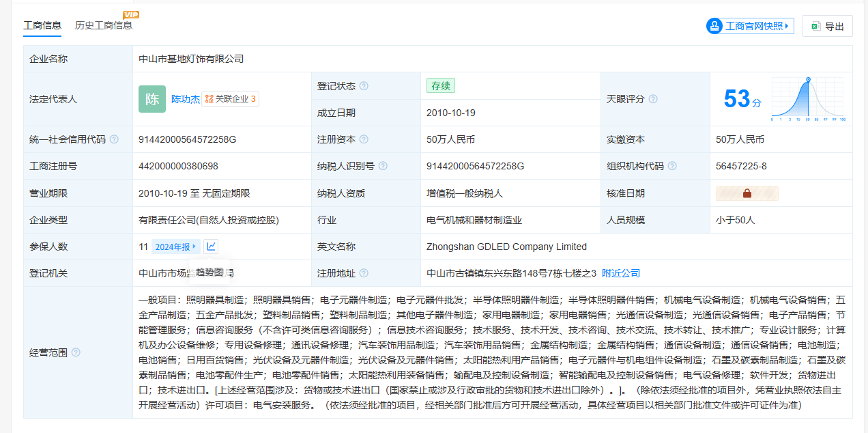
Task: Click the green 陈 avatar
Action: (x=151, y=99)
